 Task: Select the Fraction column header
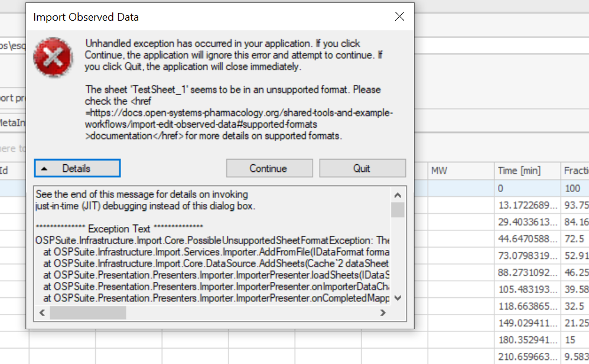point(576,170)
